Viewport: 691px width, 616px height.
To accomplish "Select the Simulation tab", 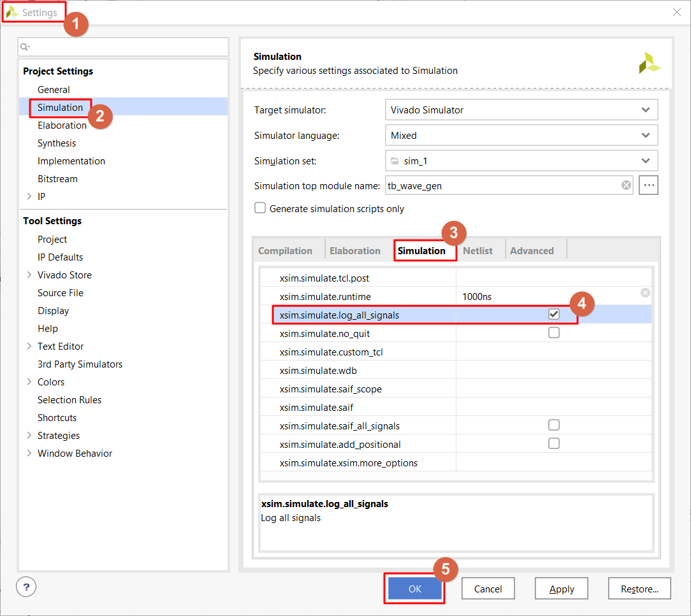I will 421,250.
